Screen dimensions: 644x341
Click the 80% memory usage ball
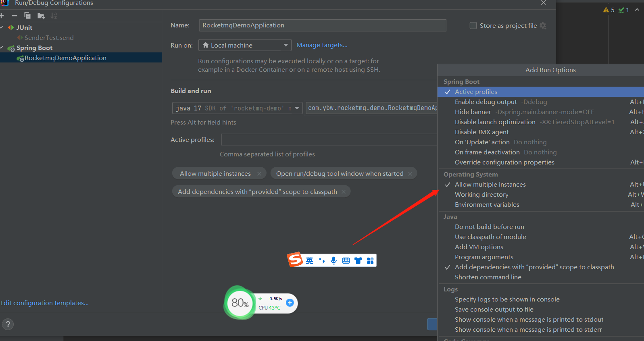[240, 303]
